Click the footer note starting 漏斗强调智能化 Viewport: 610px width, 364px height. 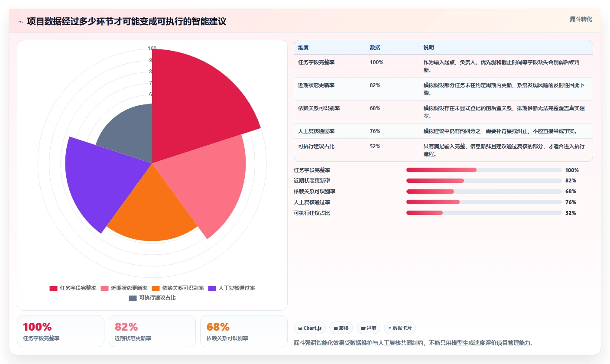click(x=413, y=343)
